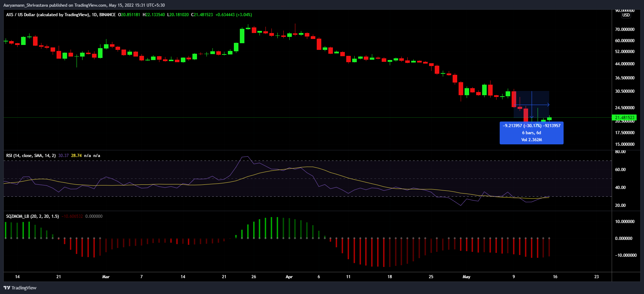The image size is (644, 294).
Task: Click the +3.04% change value in header
Action: 244,15
